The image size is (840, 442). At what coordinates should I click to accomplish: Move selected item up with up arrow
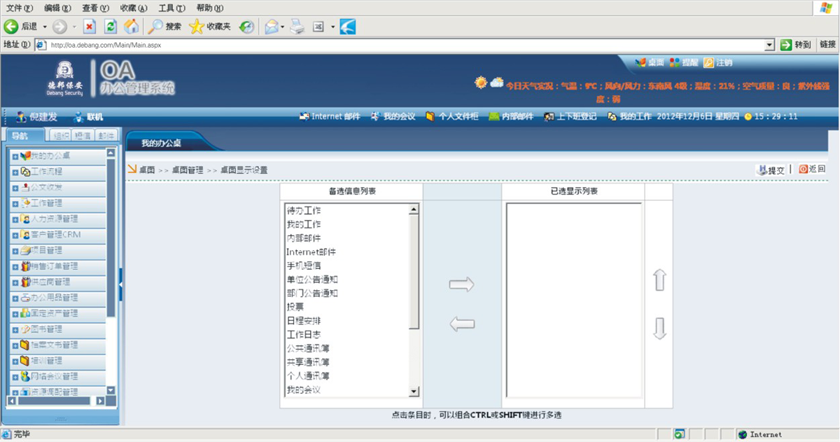tap(659, 280)
